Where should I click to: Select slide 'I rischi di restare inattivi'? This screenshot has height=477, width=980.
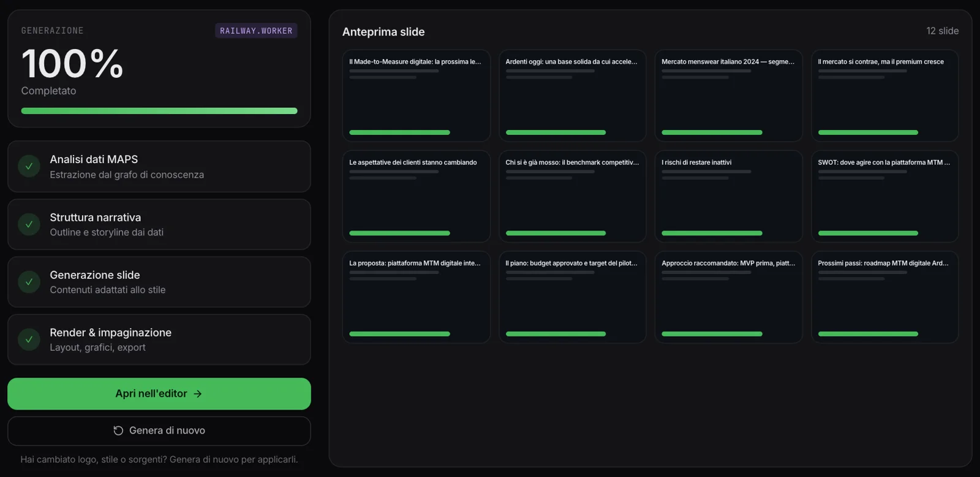click(x=729, y=196)
